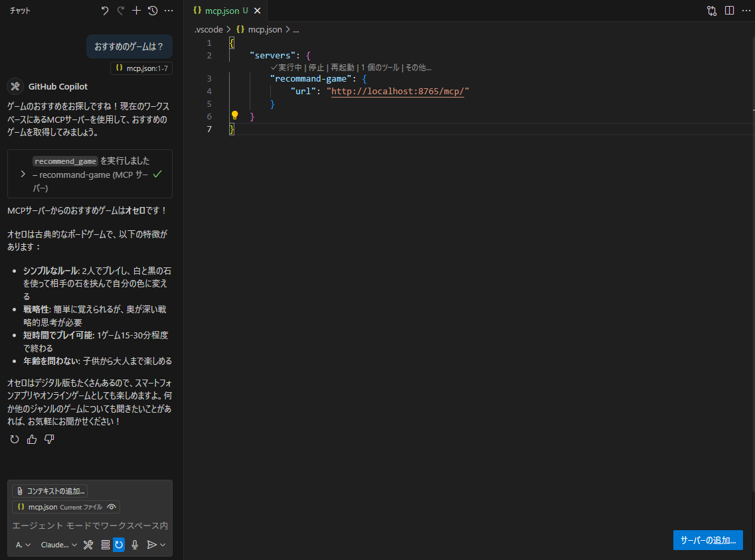Open editor more actions ellipsis
The height and width of the screenshot is (560, 755).
click(746, 11)
